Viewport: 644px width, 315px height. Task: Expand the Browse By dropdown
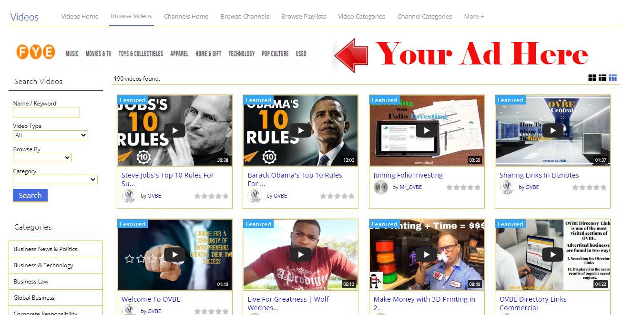42,157
